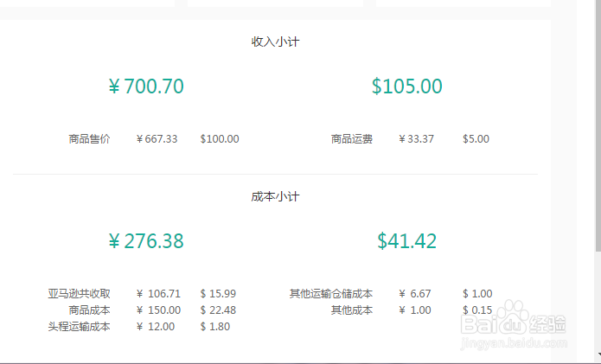Click the 商品售价 label
The image size is (601, 364).
pyautogui.click(x=89, y=138)
